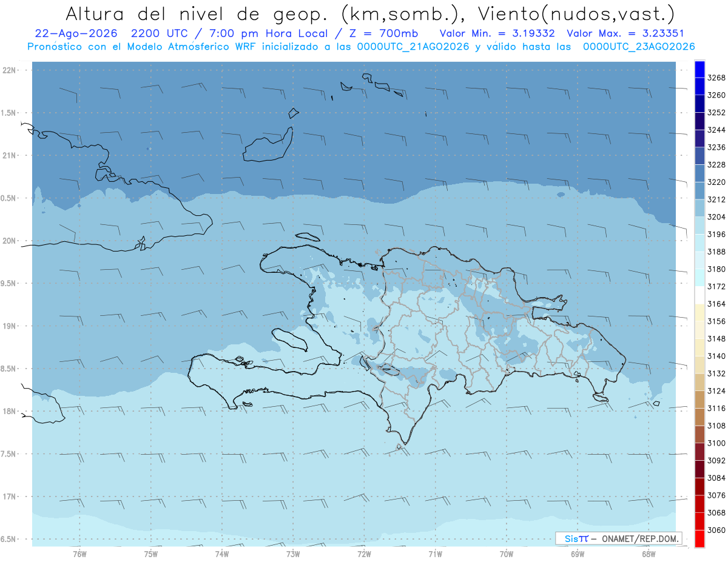
Task: Click the map title 'Altura del nivel de geop.'
Action: coord(197,13)
